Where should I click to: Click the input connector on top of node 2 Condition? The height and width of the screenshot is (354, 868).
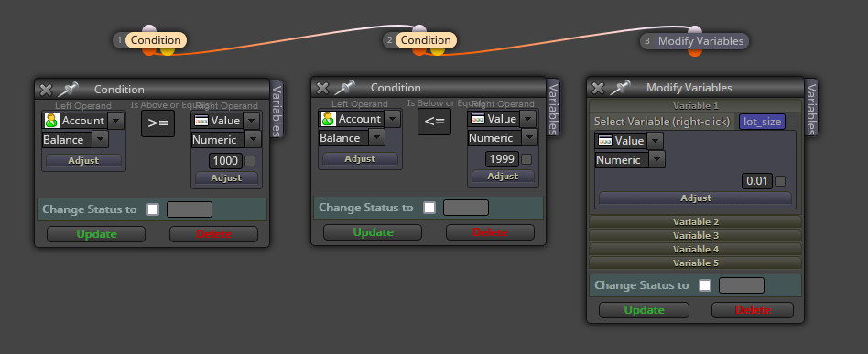pos(419,29)
